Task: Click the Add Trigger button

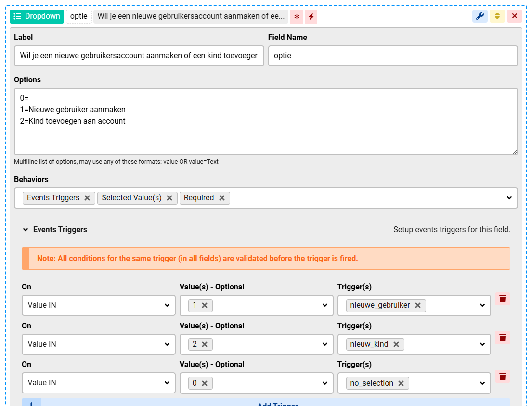Action: [277, 403]
